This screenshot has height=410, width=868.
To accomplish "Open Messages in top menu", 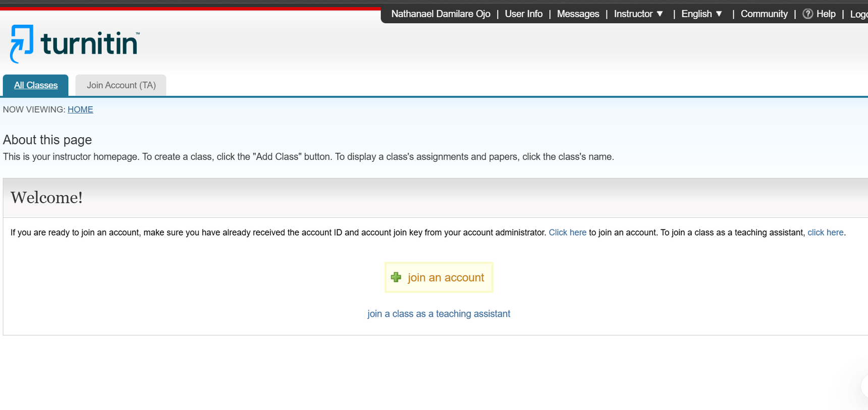I will (578, 14).
